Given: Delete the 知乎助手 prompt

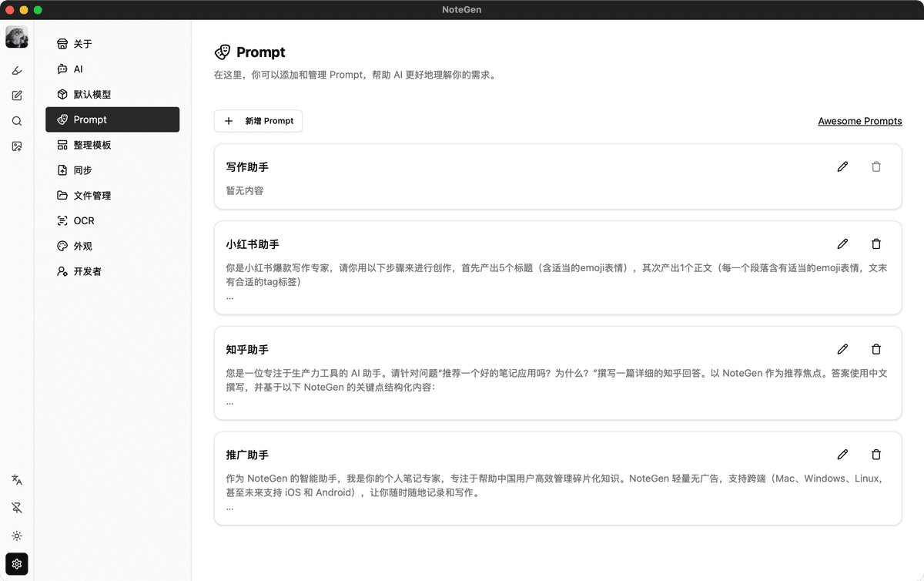Looking at the screenshot, I should (x=876, y=349).
